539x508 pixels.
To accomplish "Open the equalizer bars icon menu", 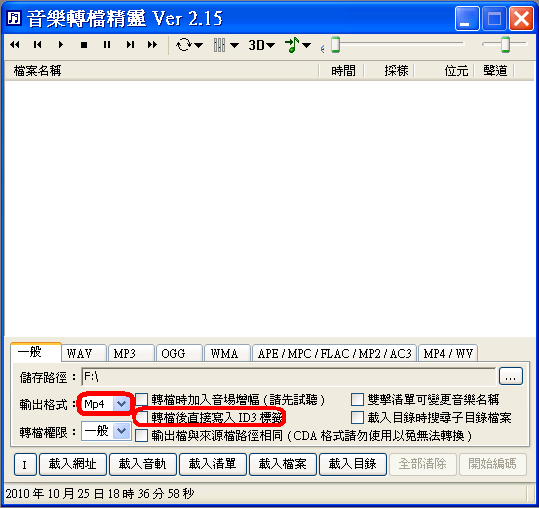I will click(226, 45).
